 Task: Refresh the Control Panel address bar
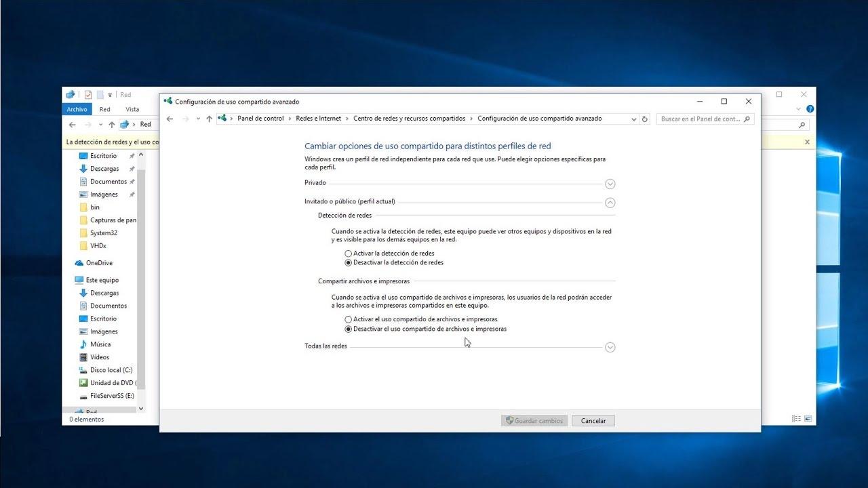[644, 119]
